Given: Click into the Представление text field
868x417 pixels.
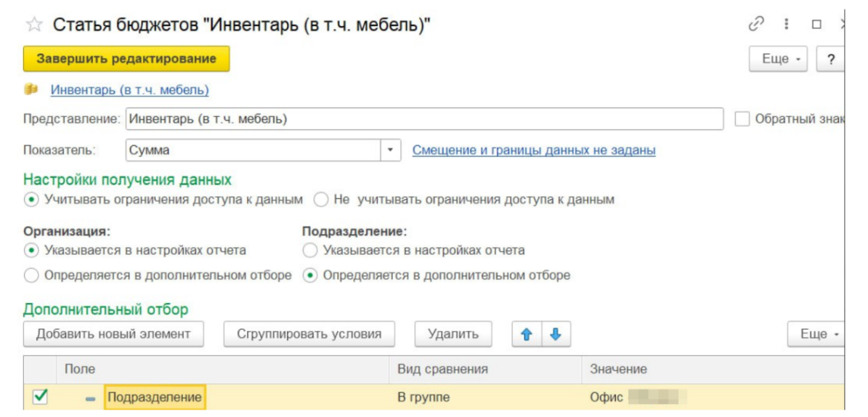Looking at the screenshot, I should pyautogui.click(x=424, y=119).
